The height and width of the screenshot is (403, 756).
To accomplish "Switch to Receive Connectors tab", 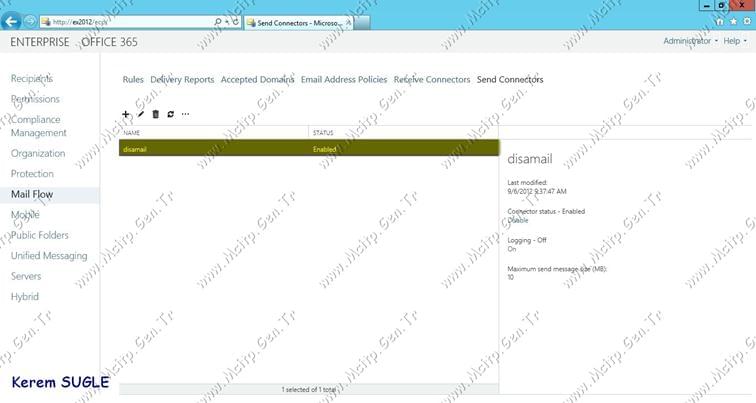I will click(432, 80).
